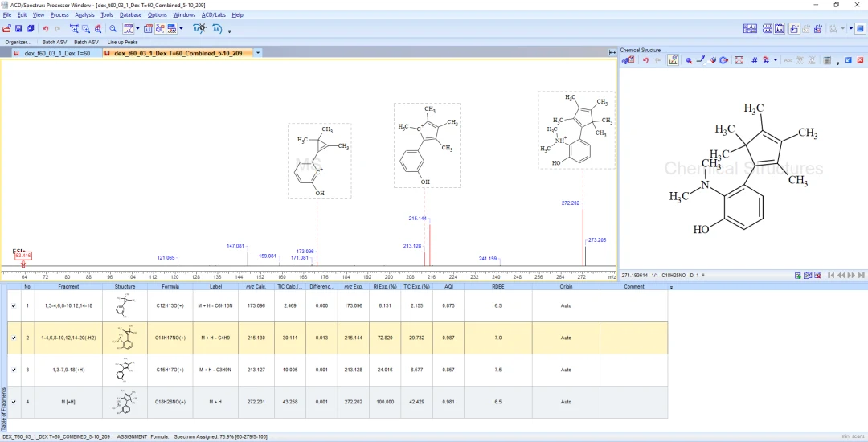Screen dimensions: 868x442
Task: Click the Save floppy disk icon
Action: [18, 28]
